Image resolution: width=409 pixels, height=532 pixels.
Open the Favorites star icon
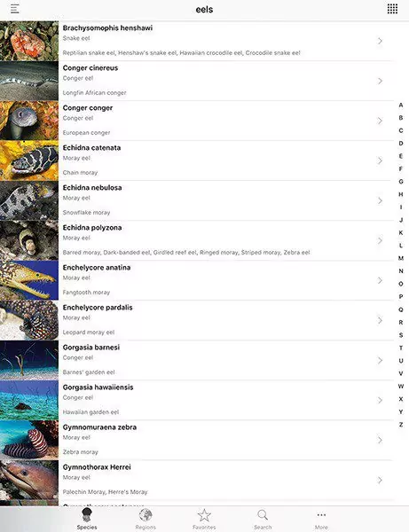click(204, 515)
